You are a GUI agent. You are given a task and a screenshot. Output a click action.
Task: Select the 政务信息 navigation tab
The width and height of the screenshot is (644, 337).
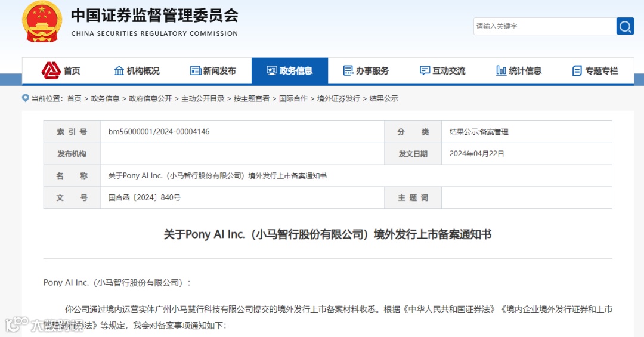[290, 71]
